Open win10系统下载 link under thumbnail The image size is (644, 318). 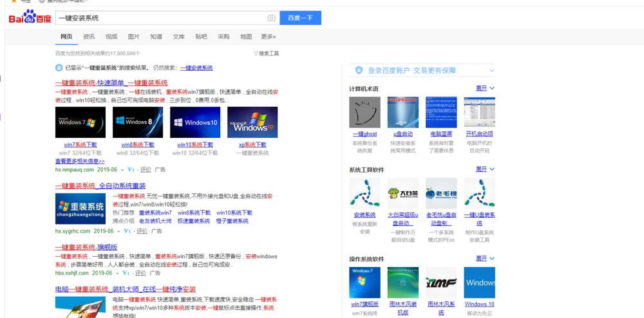(195, 145)
